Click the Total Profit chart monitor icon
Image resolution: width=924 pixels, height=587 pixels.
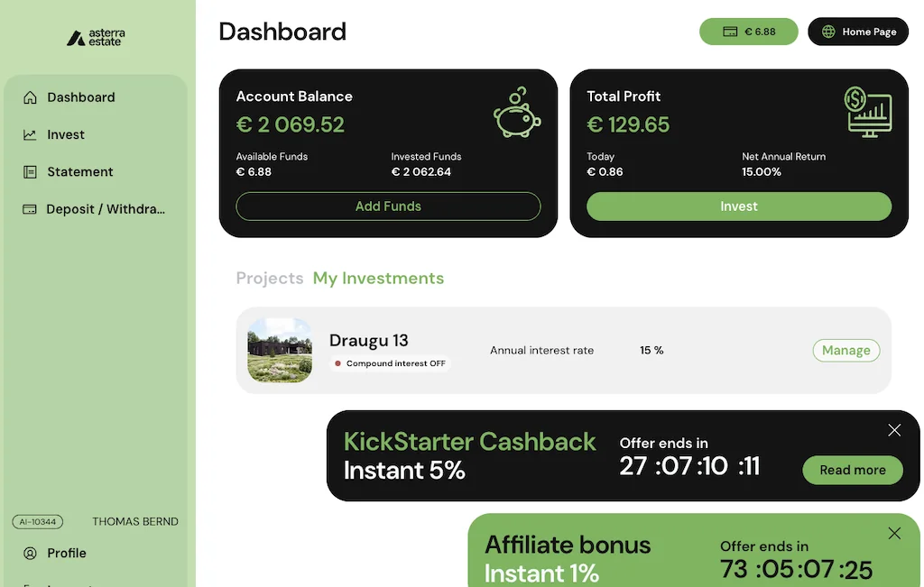click(x=867, y=112)
